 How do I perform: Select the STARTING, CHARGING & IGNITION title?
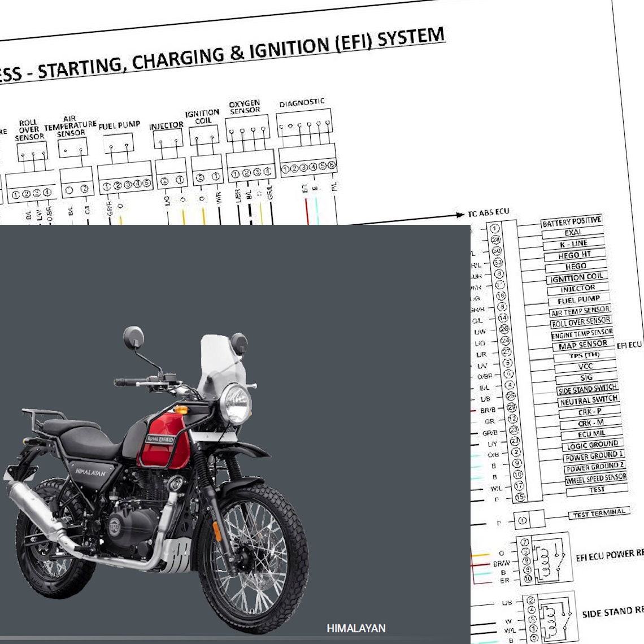tap(226, 51)
